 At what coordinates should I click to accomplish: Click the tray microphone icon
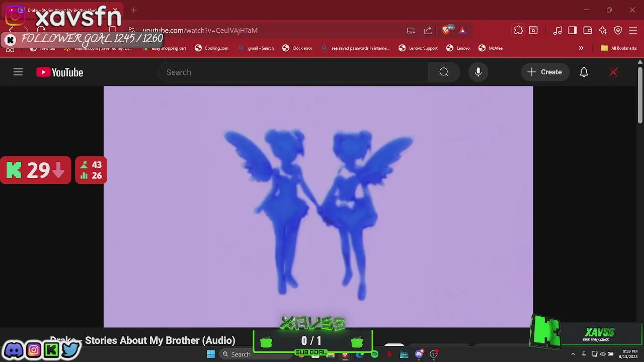click(x=584, y=354)
